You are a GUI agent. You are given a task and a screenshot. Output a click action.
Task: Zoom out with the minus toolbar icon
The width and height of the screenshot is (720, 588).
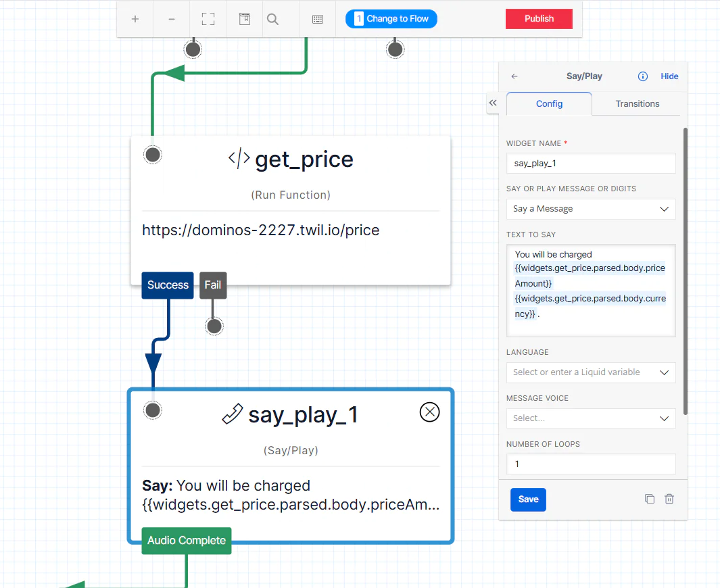(171, 20)
